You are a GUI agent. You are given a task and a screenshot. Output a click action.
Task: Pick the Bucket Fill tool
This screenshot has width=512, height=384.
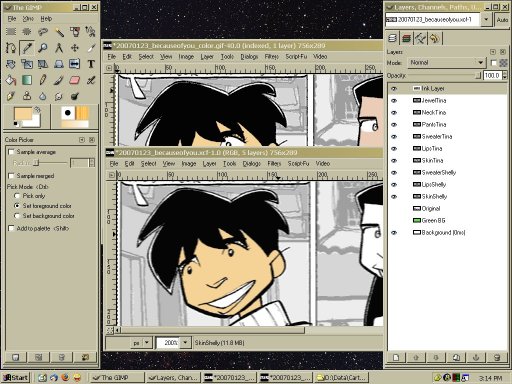[x=11, y=80]
